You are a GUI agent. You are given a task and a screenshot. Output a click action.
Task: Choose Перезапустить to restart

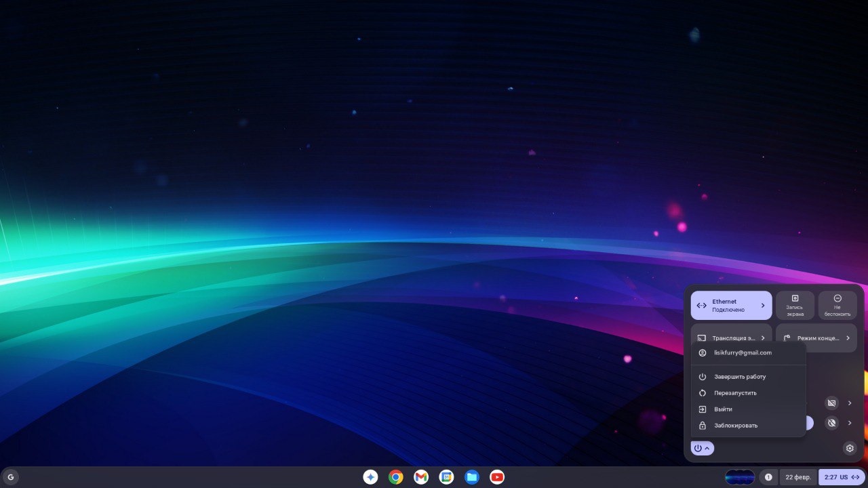pos(748,393)
